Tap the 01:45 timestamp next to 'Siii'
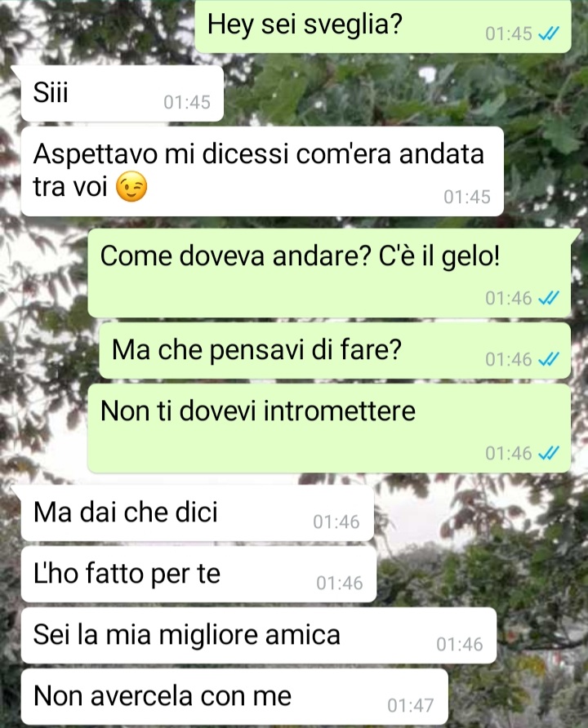The image size is (588, 728). point(187,102)
